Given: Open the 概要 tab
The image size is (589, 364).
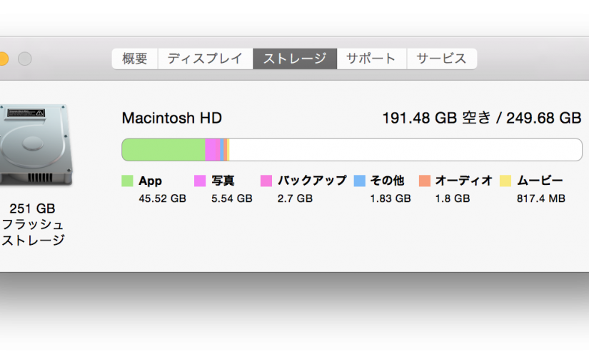Looking at the screenshot, I should 134,59.
